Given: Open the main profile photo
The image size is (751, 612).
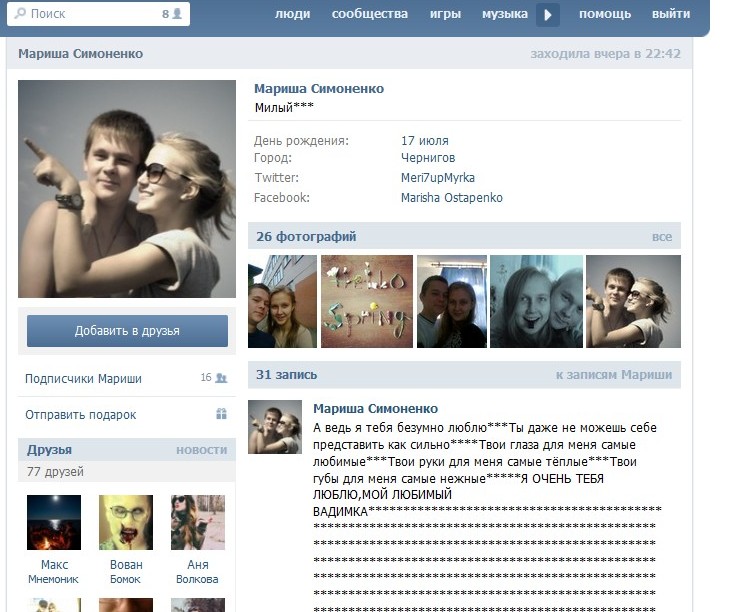Looking at the screenshot, I should (127, 189).
